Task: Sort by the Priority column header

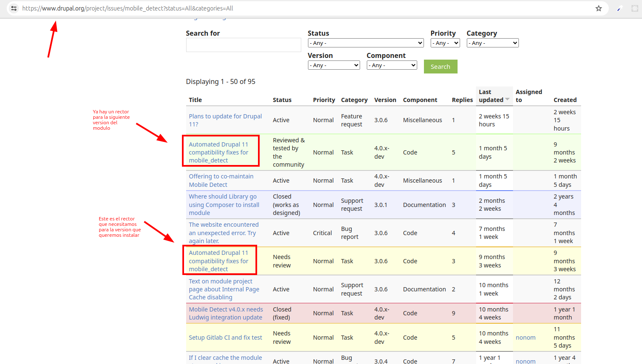Action: point(324,100)
